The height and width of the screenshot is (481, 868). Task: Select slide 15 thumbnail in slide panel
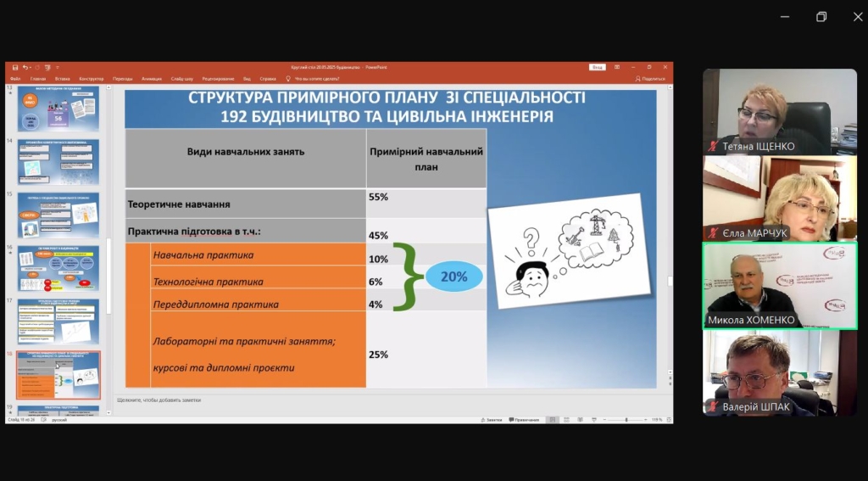tap(58, 215)
